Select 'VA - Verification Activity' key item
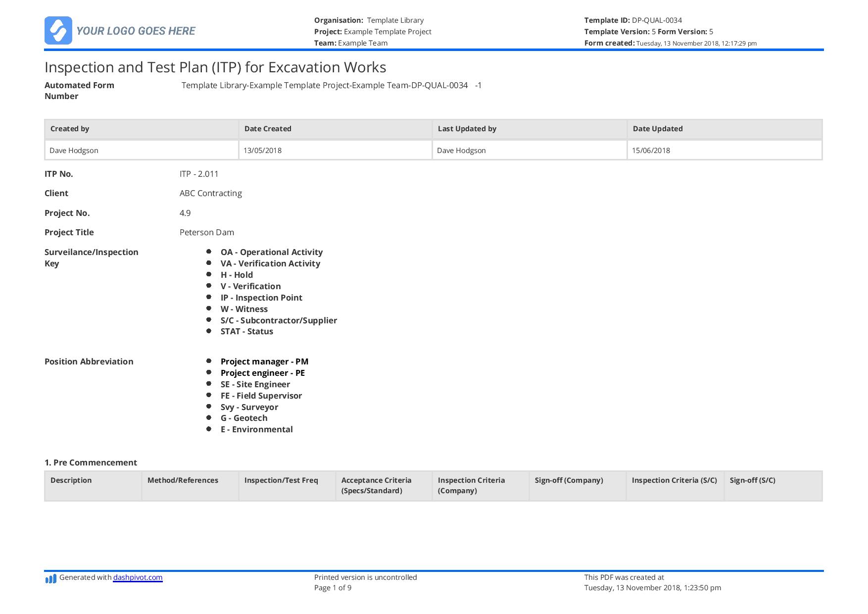Screen dimensions: 868x614 270,263
